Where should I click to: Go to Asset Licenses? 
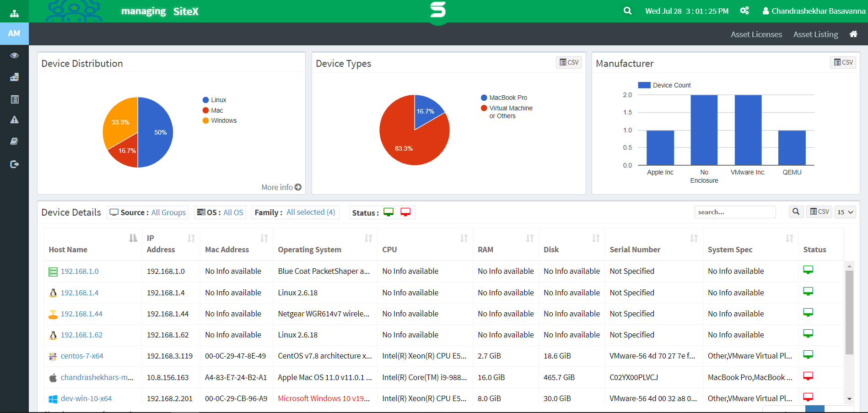[x=756, y=34]
